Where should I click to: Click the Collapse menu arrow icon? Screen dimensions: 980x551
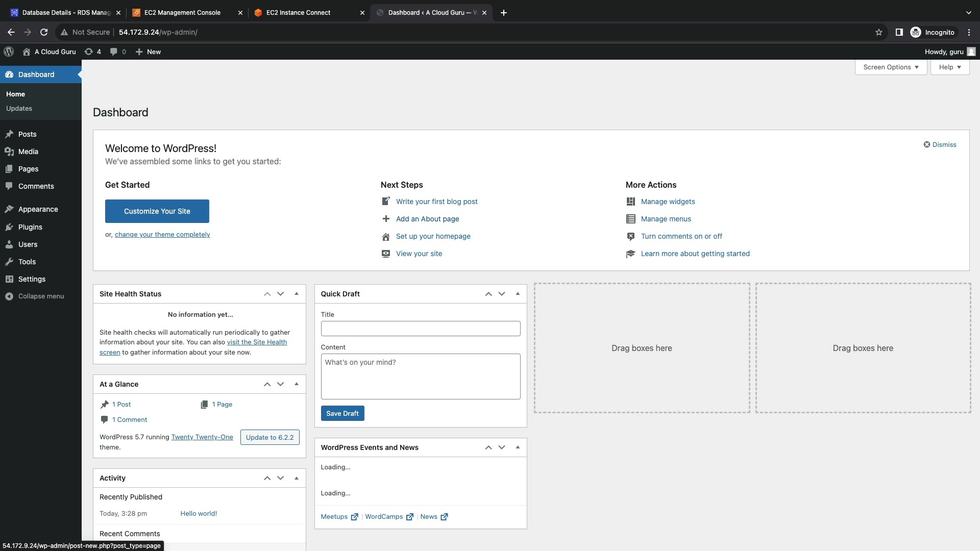pyautogui.click(x=9, y=296)
